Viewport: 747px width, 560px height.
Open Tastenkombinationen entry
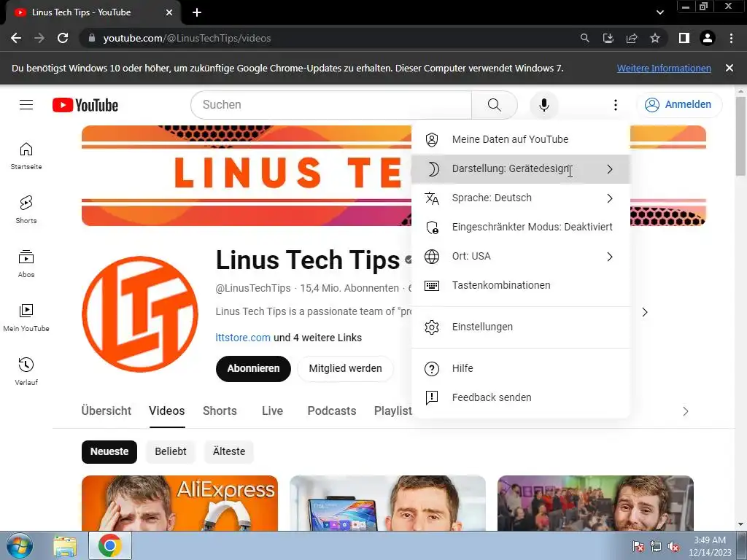521,285
